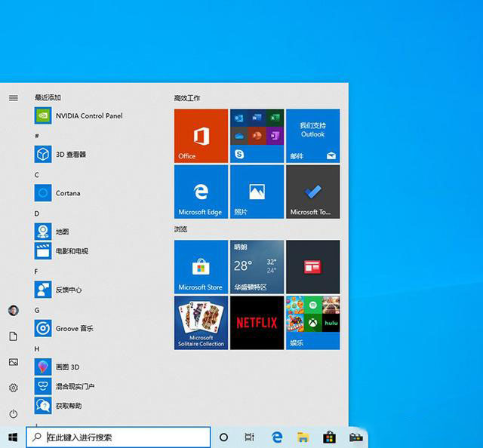The height and width of the screenshot is (448, 483).
Task: Launch Microsoft Edge tile
Action: pyautogui.click(x=202, y=192)
